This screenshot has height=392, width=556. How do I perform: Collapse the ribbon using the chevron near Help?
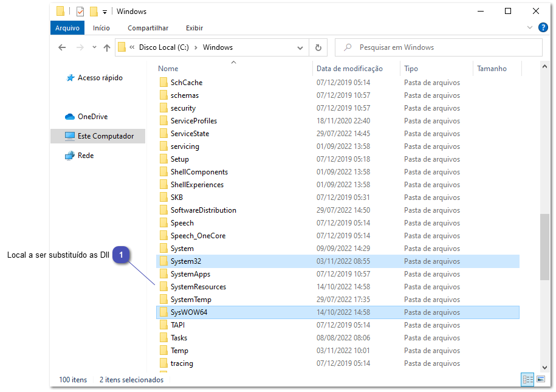point(530,27)
